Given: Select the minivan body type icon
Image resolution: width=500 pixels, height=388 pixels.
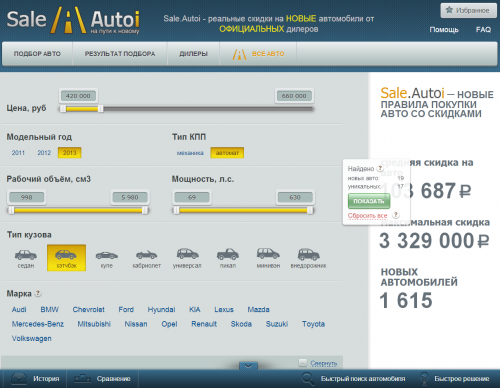Looking at the screenshot, I should tap(268, 254).
